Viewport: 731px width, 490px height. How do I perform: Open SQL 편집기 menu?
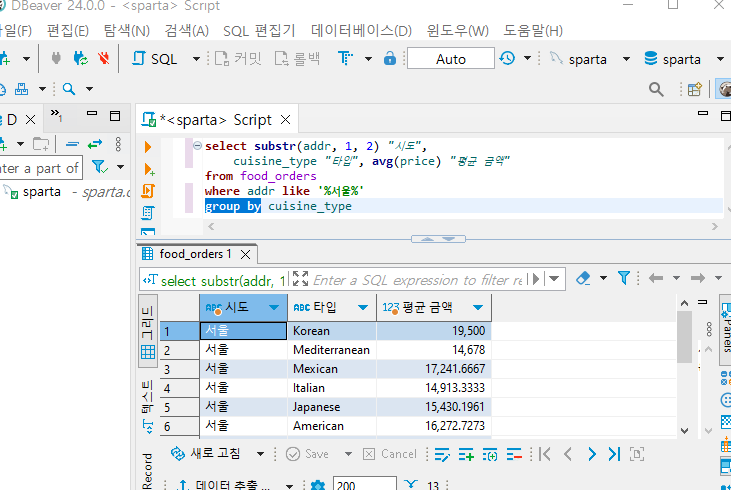click(259, 31)
